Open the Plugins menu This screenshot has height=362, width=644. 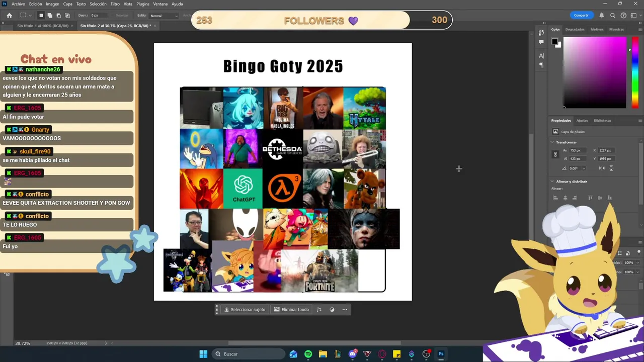[x=143, y=4]
